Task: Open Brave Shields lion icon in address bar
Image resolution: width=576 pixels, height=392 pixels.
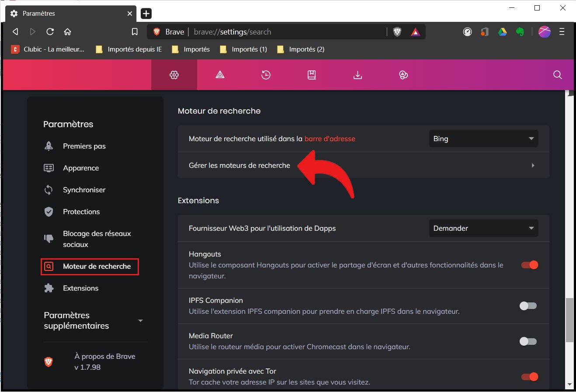Action: pyautogui.click(x=397, y=31)
